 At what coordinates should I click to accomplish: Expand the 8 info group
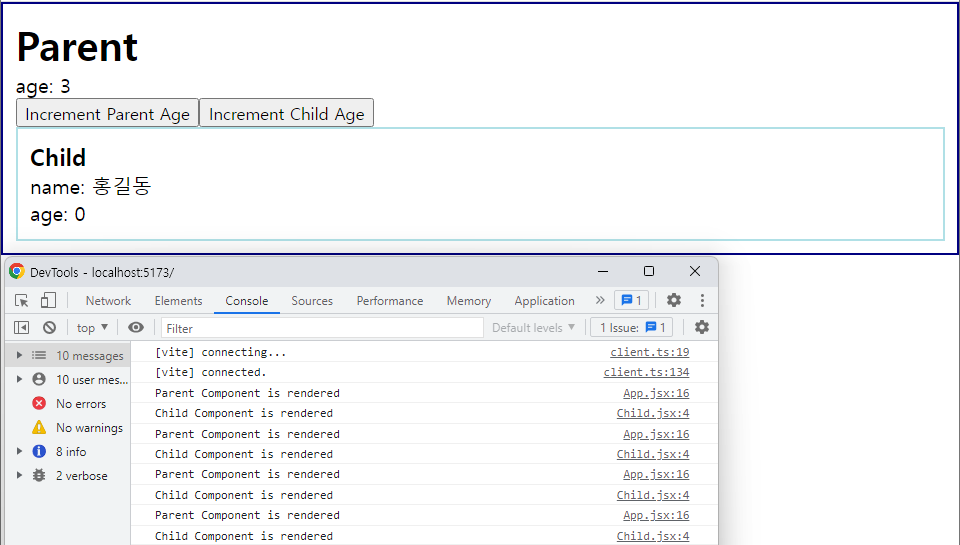(x=19, y=451)
